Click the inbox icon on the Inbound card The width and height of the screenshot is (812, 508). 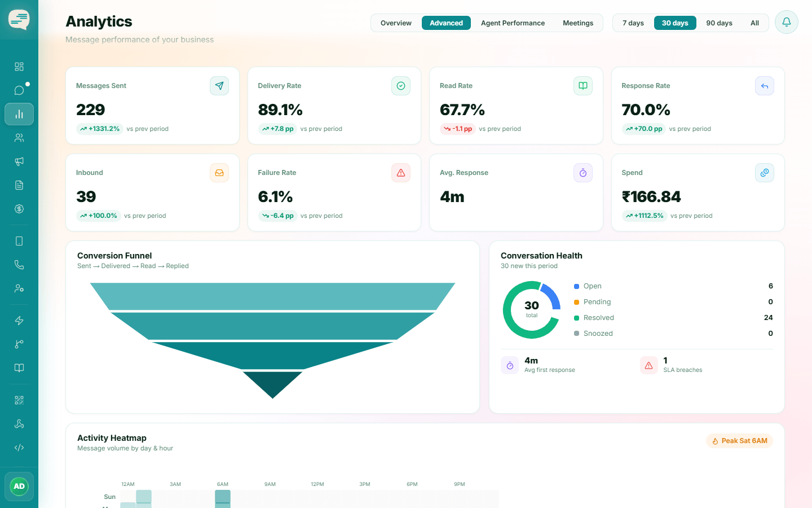[x=219, y=173]
